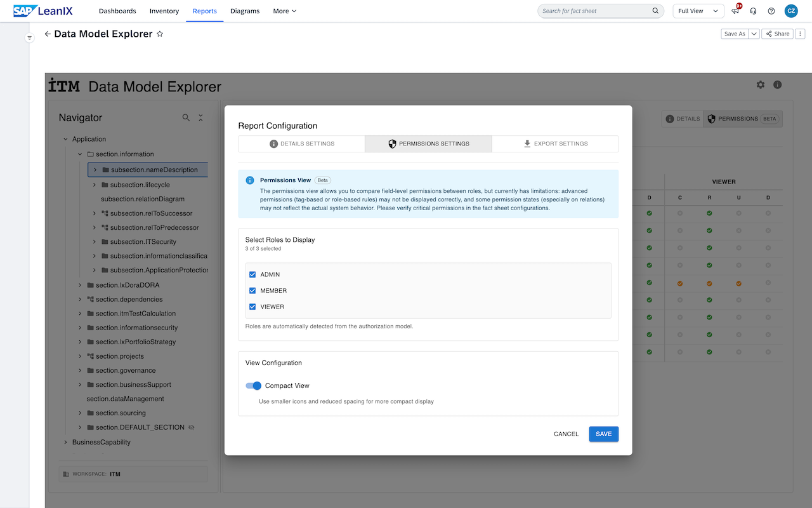Viewport: 812px width, 508px height.
Task: Switch to the DETAILS SETTINGS tab
Action: point(301,144)
